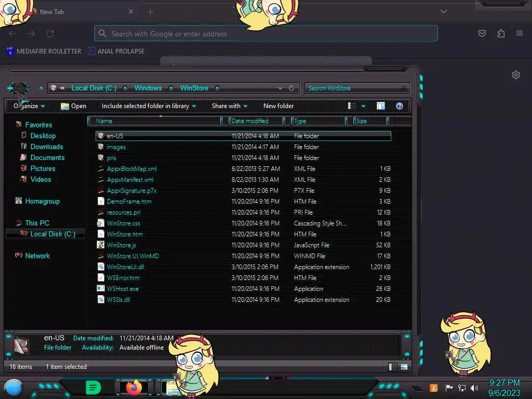Viewport: 532px width, 399px height.
Task: Expand the address bar history dropdown
Action: pos(280,88)
